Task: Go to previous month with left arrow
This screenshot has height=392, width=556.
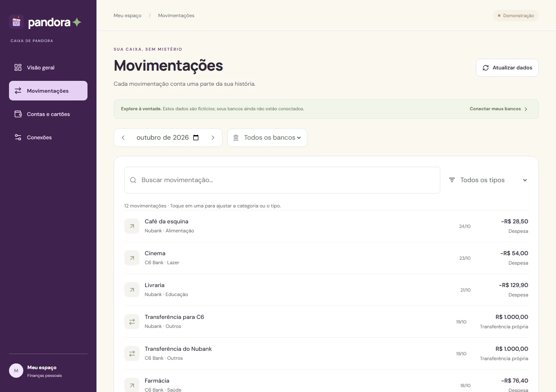Action: coord(123,138)
